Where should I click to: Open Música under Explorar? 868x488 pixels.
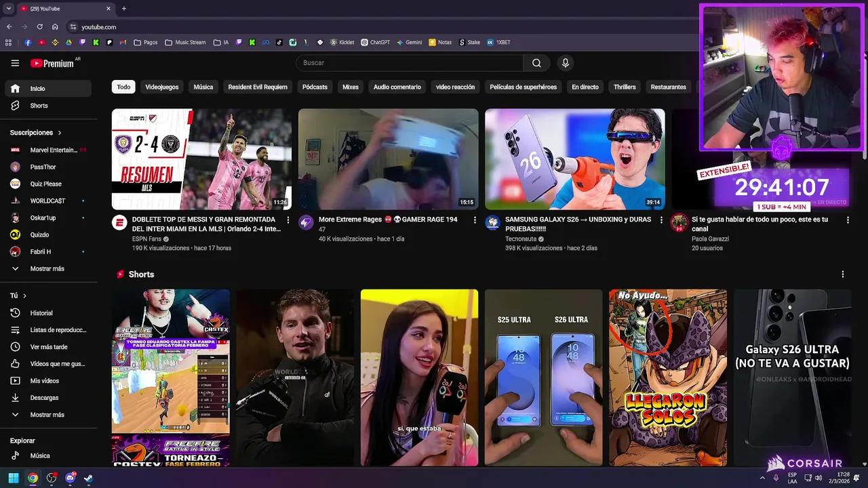tap(47, 455)
